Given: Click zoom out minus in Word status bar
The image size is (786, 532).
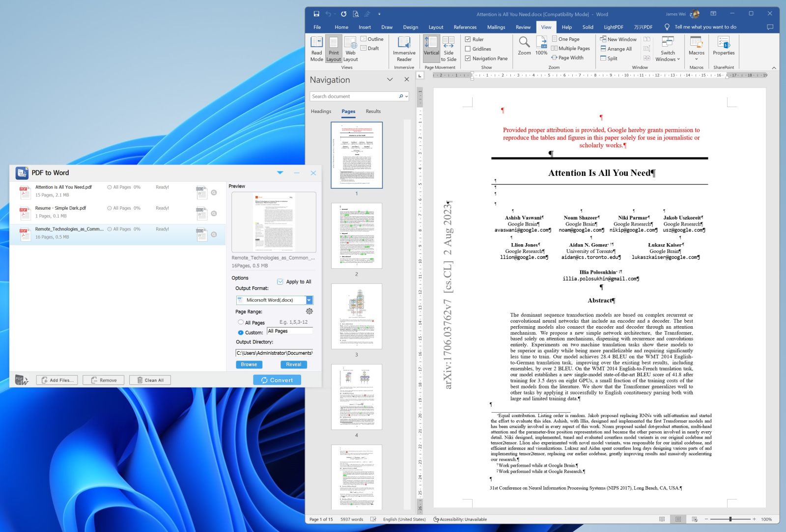Looking at the screenshot, I should pyautogui.click(x=706, y=519).
